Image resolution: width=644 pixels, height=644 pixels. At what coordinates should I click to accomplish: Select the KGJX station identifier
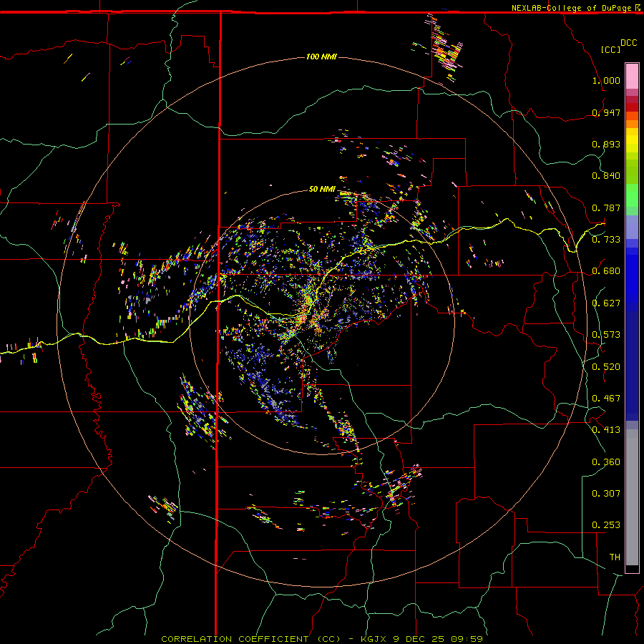tap(373, 639)
